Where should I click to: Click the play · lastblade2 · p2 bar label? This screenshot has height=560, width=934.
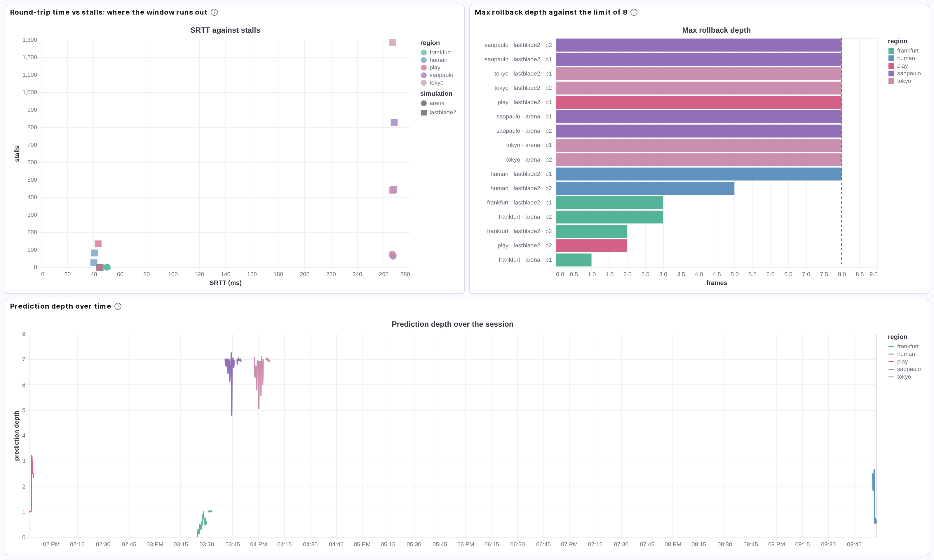(524, 246)
